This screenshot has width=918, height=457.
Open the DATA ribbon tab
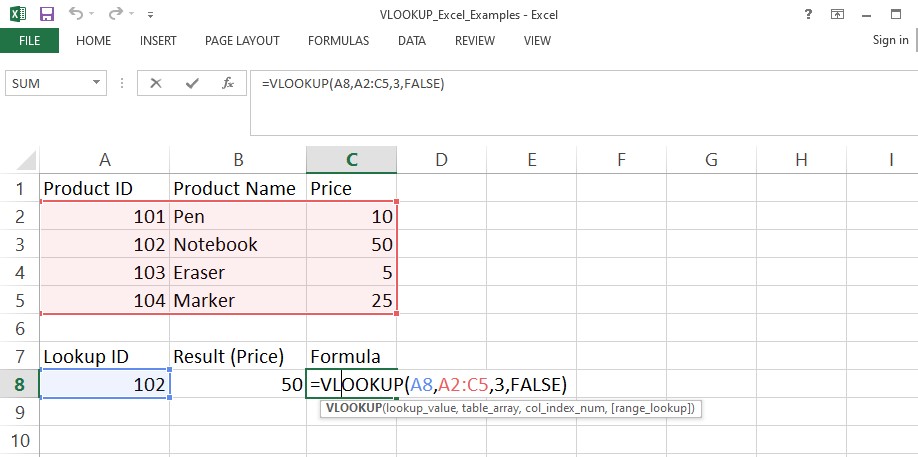pyautogui.click(x=411, y=41)
